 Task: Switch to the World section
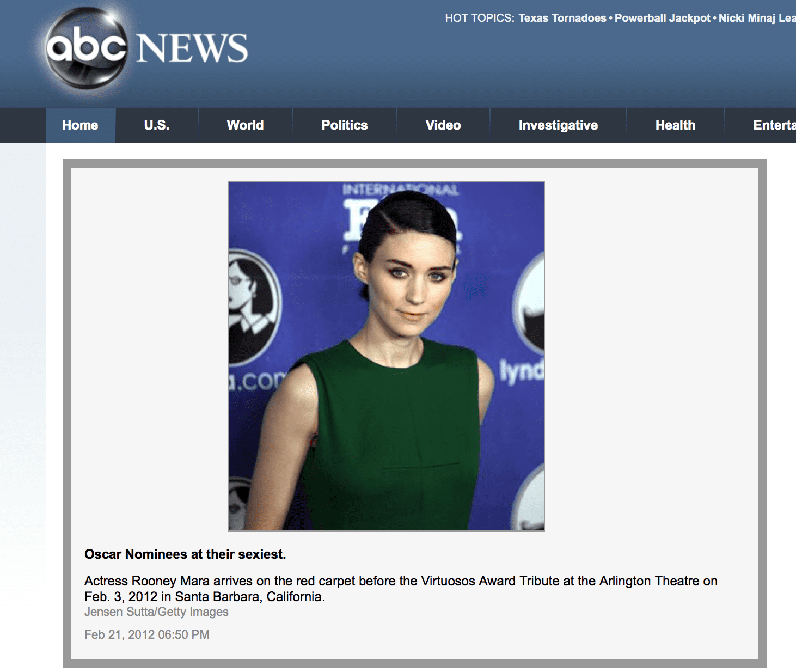(245, 125)
